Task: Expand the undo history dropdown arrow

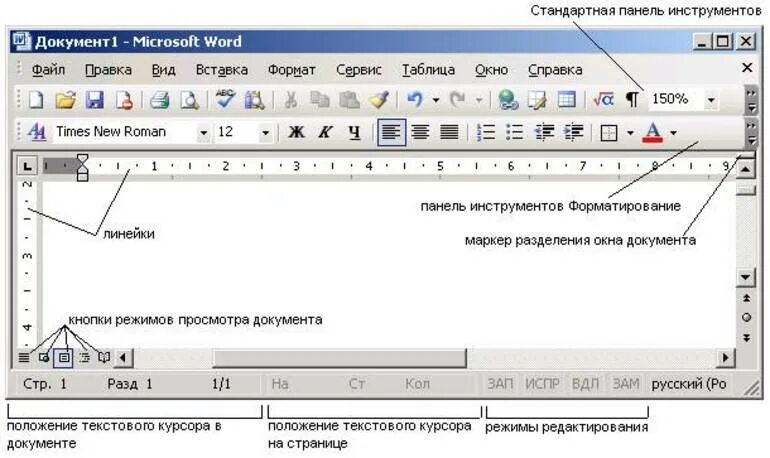Action: 436,100
